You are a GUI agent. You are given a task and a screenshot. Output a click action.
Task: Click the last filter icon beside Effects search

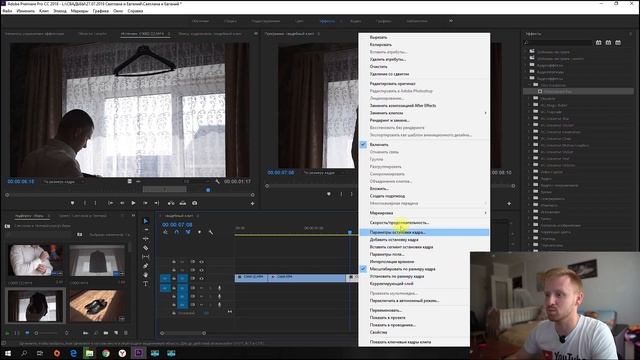[x=618, y=42]
